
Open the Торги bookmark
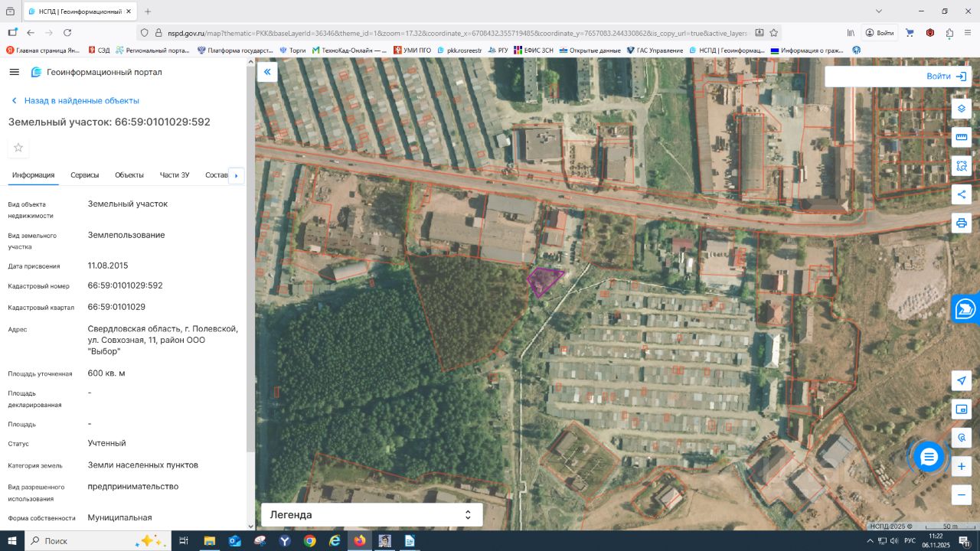(x=292, y=51)
